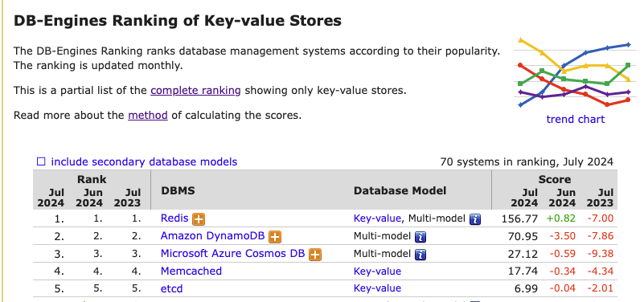Select the -4.34 yearly change for Memcached

click(600, 271)
